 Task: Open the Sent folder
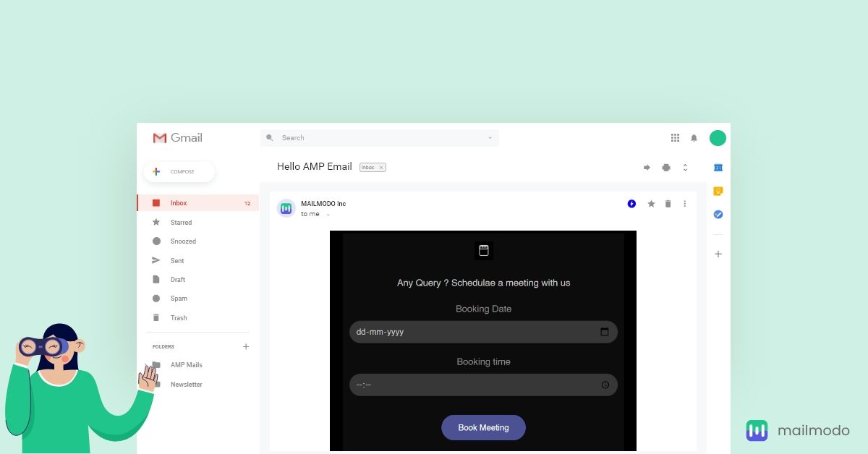pos(176,260)
